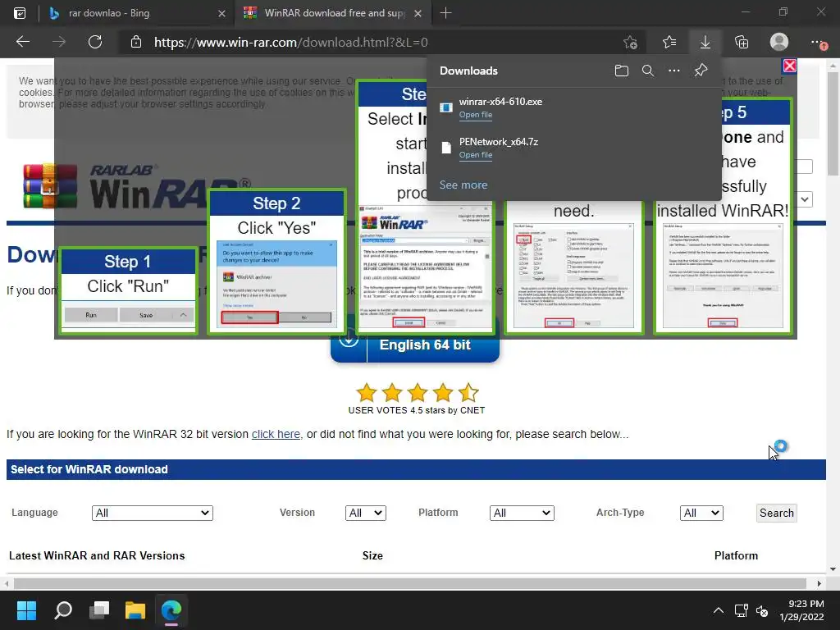Reload the WinRAR download page
Image resolution: width=840 pixels, height=630 pixels.
coord(95,42)
